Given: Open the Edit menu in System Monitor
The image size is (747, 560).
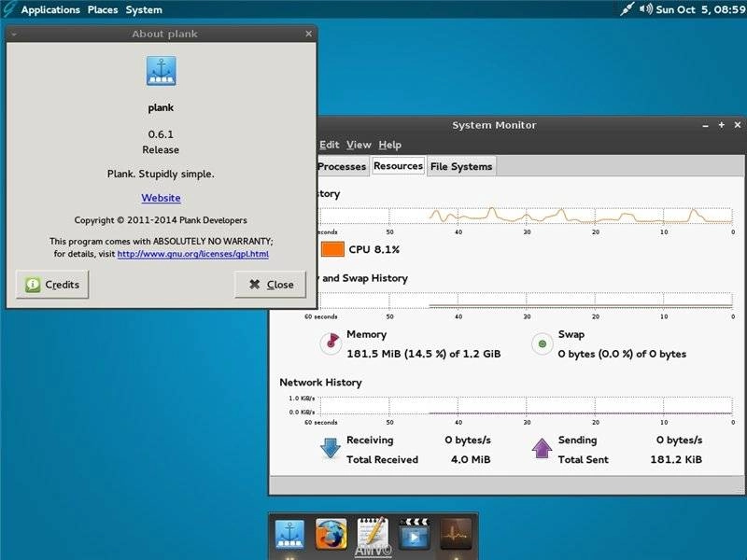Looking at the screenshot, I should tap(330, 145).
